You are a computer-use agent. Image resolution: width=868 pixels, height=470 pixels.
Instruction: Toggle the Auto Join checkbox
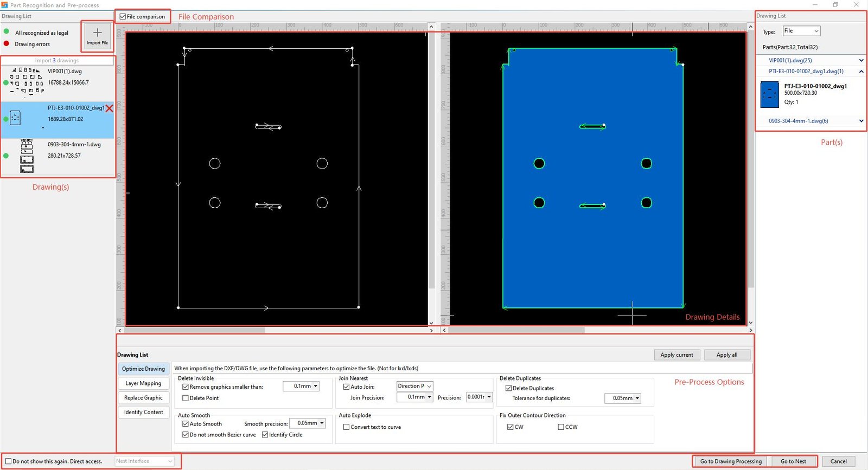(346, 387)
